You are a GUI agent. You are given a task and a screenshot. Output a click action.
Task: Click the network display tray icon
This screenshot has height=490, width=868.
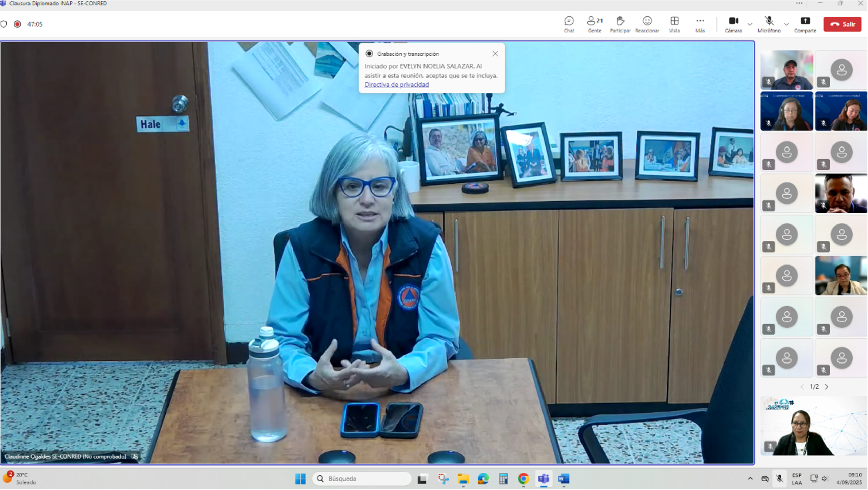pyautogui.click(x=814, y=479)
